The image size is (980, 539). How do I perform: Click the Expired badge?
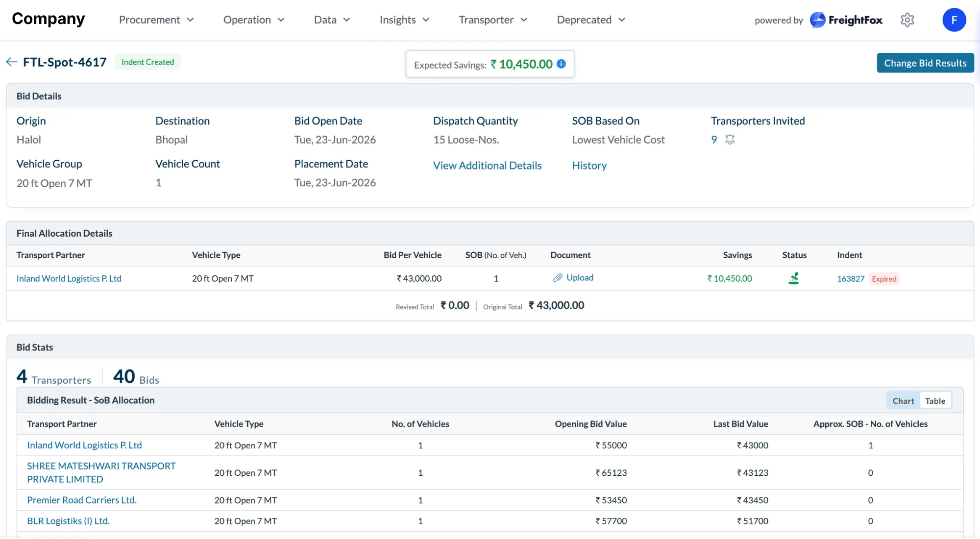[x=884, y=279]
